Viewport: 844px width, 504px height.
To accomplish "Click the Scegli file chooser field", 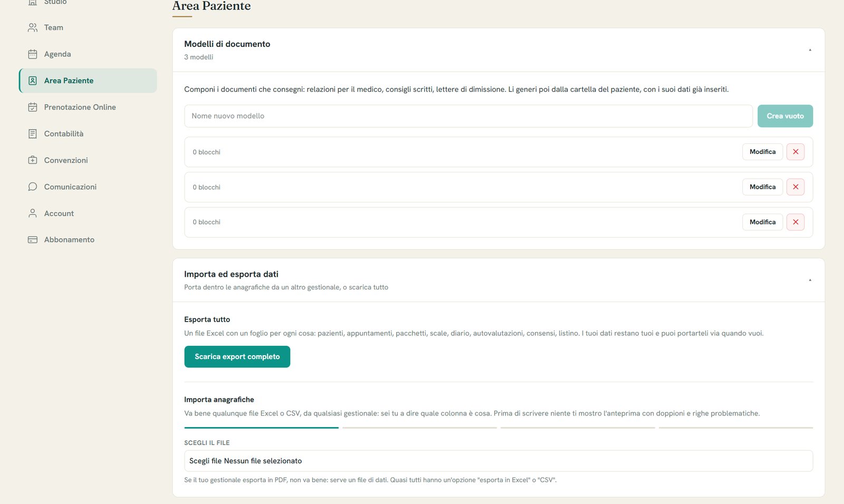I will tap(498, 461).
